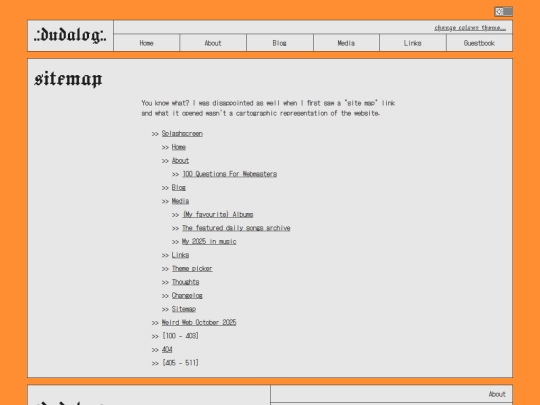This screenshot has width=540, height=405.
Task: Follow the Media link in sitemap list
Action: click(180, 201)
